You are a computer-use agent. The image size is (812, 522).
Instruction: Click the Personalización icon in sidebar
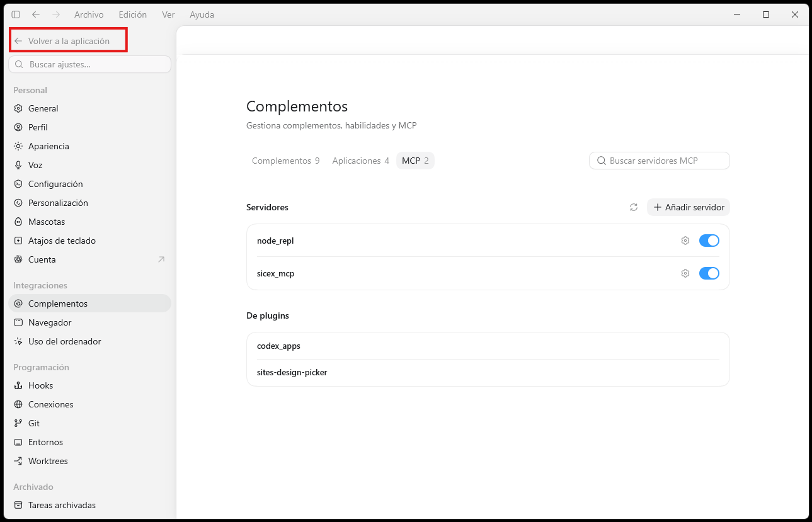coord(18,203)
